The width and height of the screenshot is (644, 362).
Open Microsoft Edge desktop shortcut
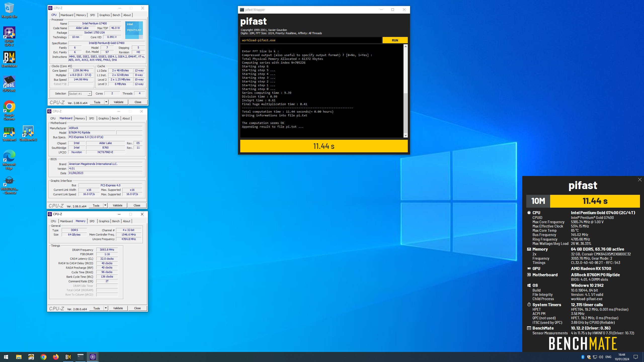9,160
